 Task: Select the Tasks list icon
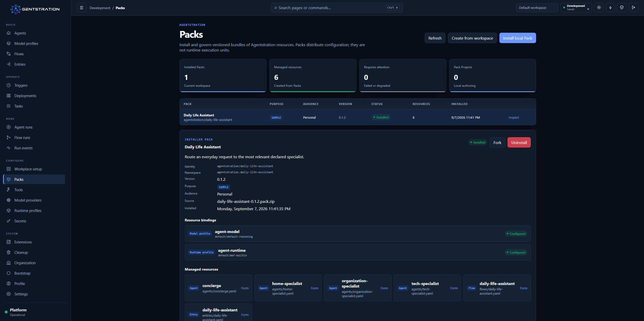tap(9, 106)
